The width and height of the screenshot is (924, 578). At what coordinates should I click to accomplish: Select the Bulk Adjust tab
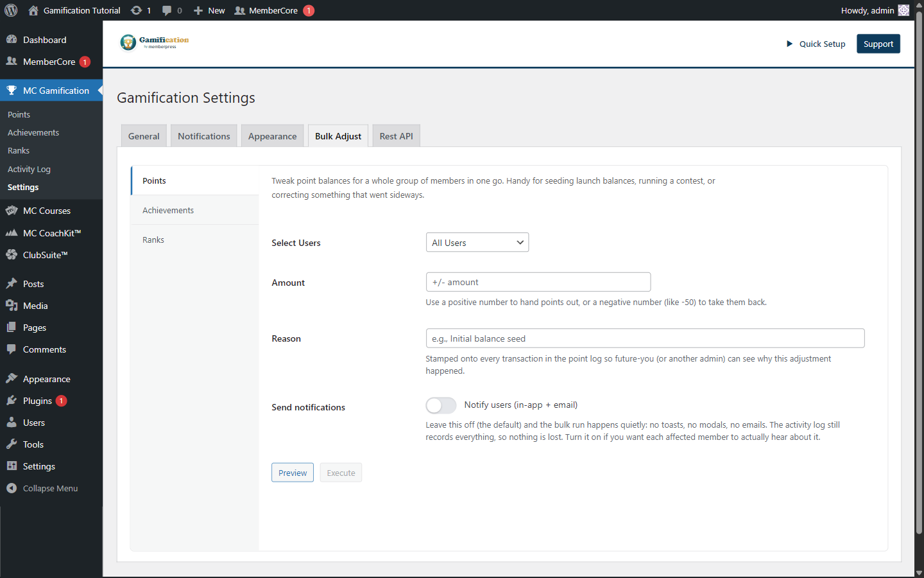(338, 136)
